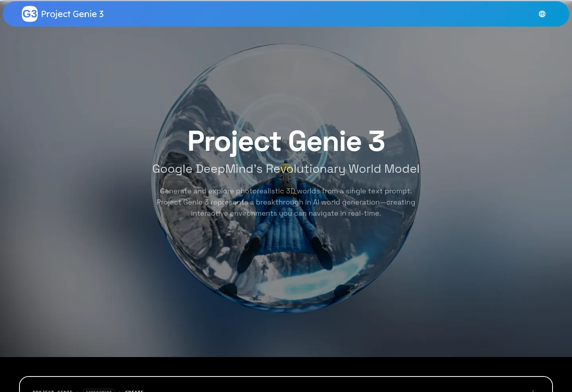Click the large Project Genie 3 heading
Screen dimensions: 572x392
286,141
